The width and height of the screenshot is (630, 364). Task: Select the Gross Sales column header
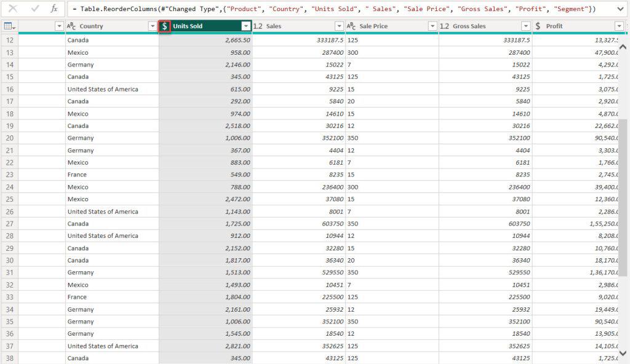(x=485, y=26)
